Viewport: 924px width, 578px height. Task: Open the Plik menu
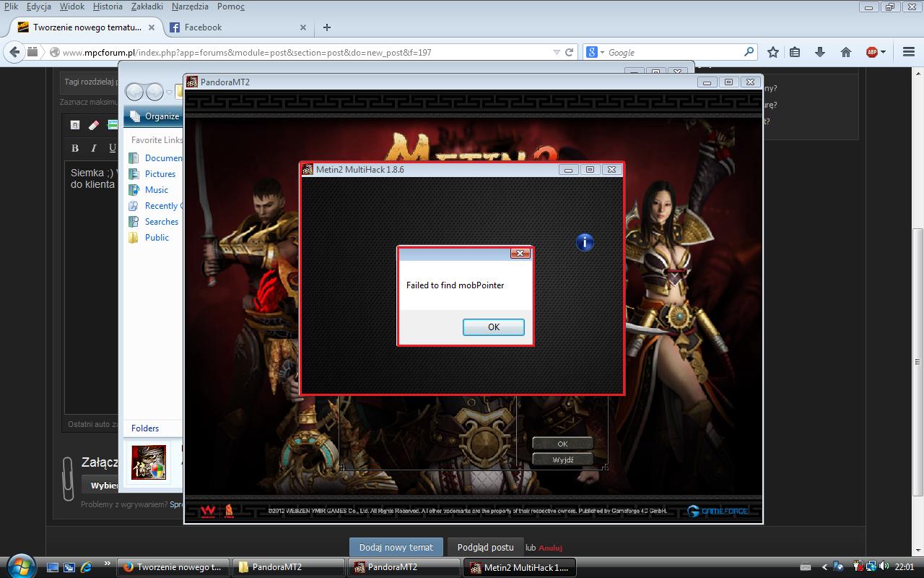pyautogui.click(x=11, y=7)
